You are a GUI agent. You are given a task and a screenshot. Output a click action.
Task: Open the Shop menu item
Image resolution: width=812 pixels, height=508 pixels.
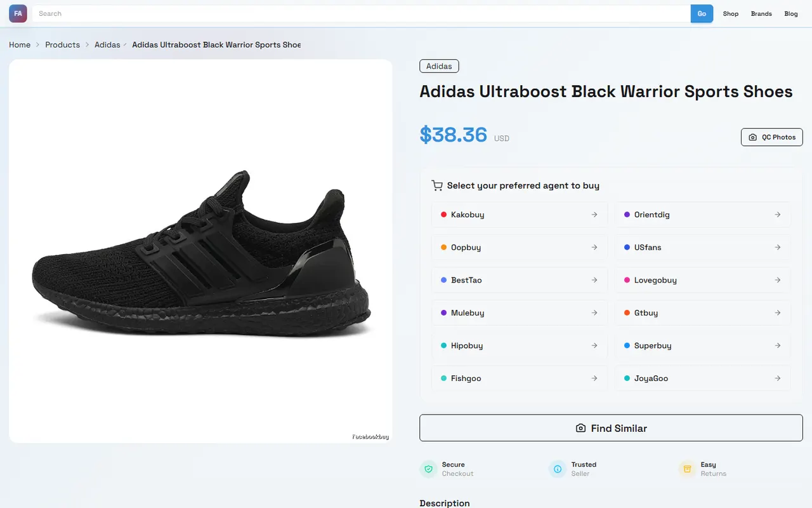(731, 13)
